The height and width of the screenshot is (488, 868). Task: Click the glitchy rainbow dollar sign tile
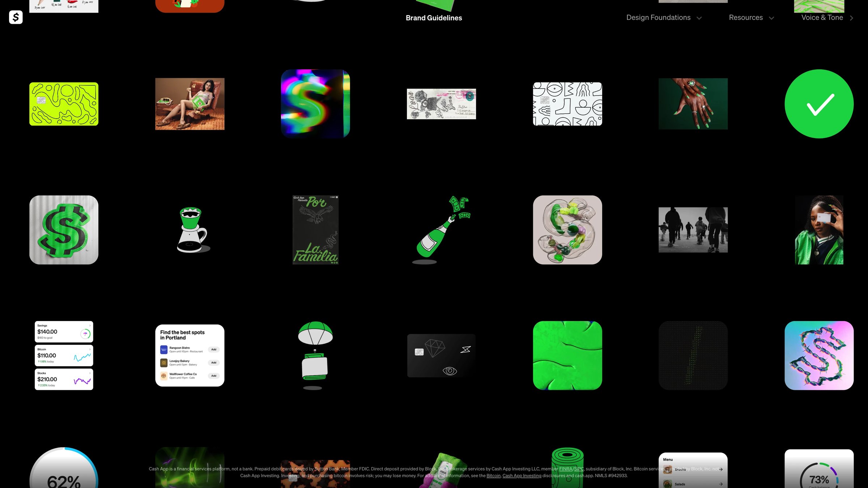315,104
